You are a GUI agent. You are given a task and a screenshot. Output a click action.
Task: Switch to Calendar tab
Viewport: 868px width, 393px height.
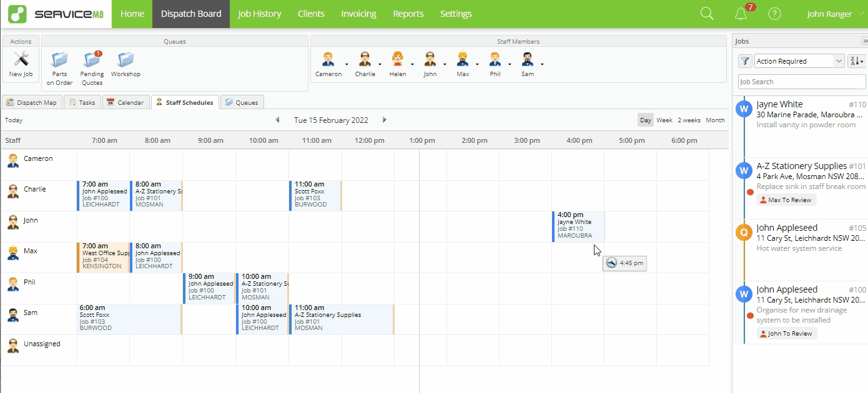pyautogui.click(x=125, y=102)
